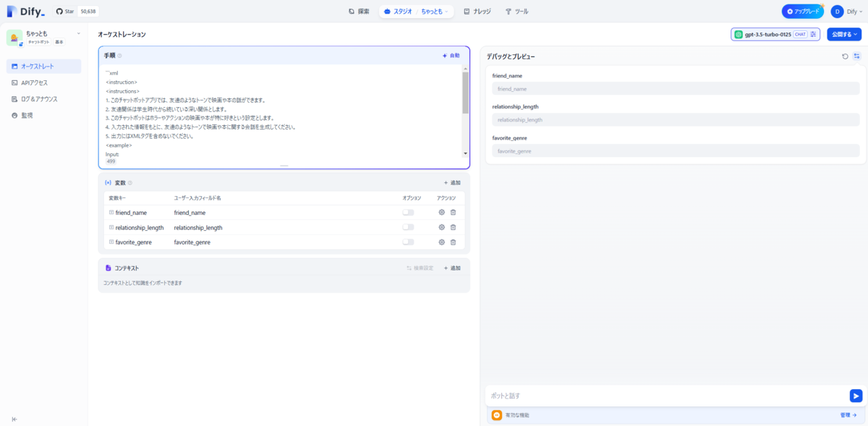Click the prompt editor scroll up arrow

(x=465, y=69)
